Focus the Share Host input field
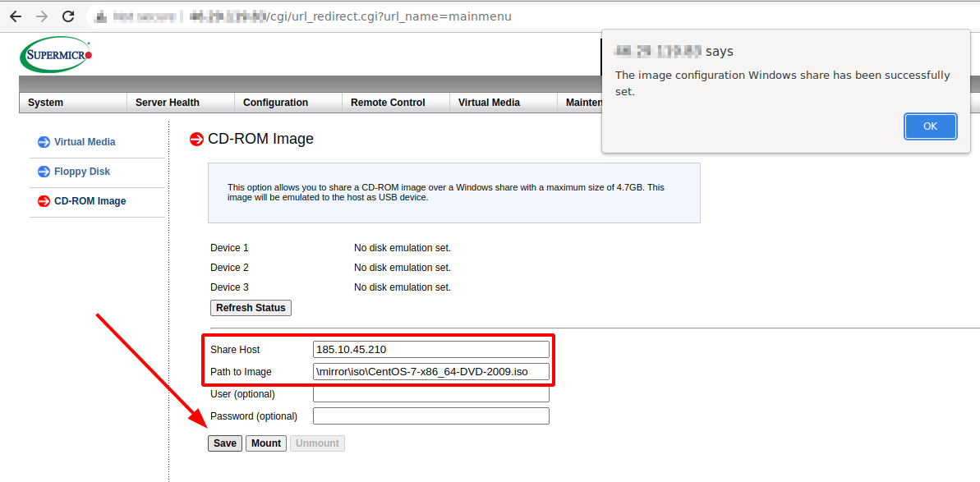Viewport: 980px width, 482px height. 430,350
